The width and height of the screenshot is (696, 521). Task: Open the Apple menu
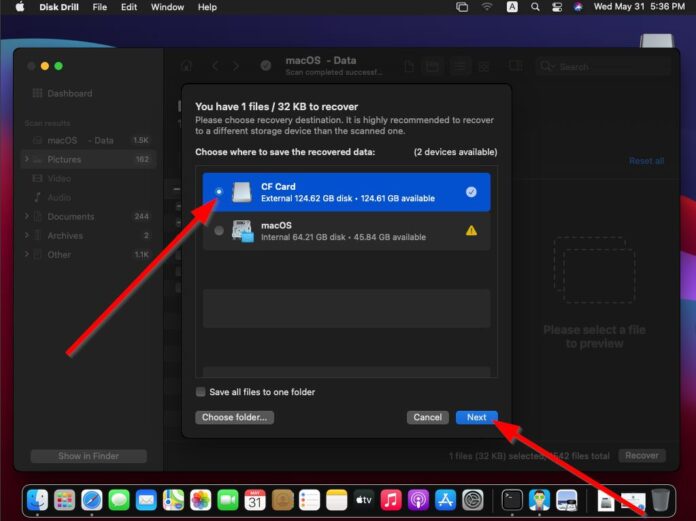[x=20, y=7]
